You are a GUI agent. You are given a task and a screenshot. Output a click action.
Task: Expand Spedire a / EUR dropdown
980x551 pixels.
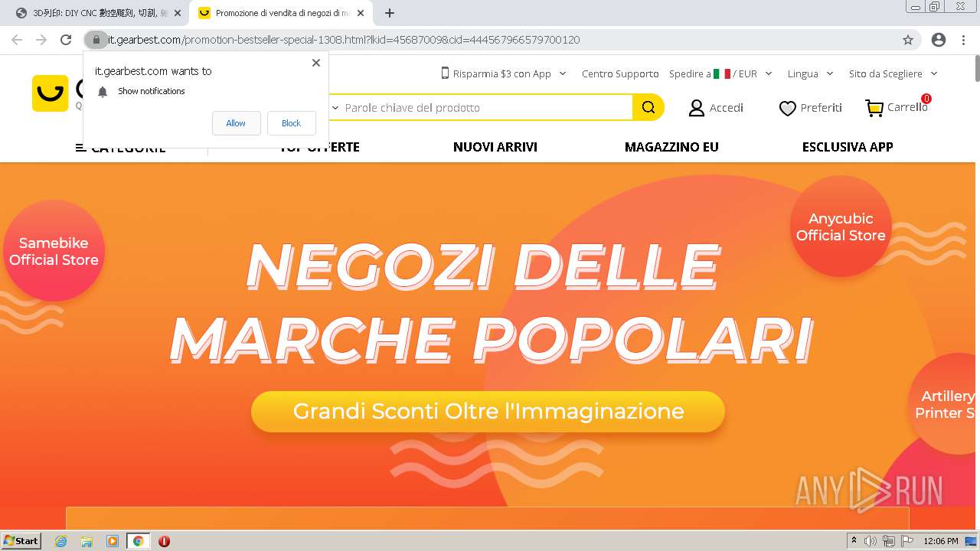[x=720, y=73]
